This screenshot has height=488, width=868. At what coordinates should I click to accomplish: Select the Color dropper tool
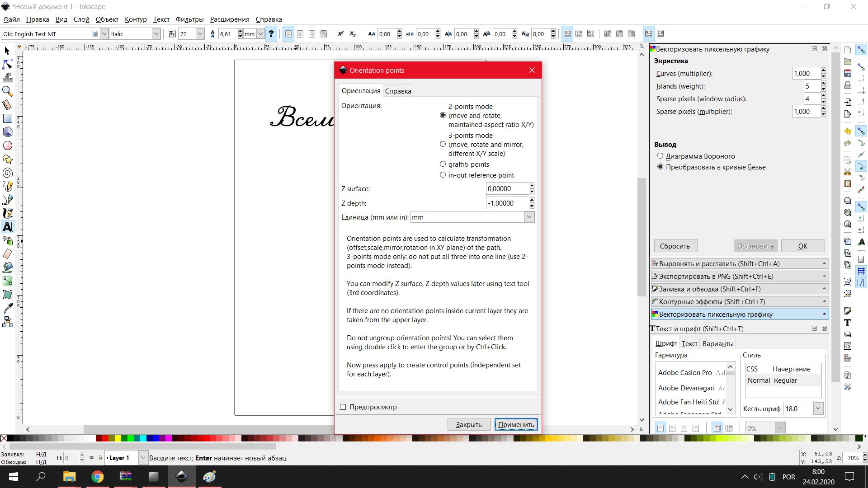[8, 308]
